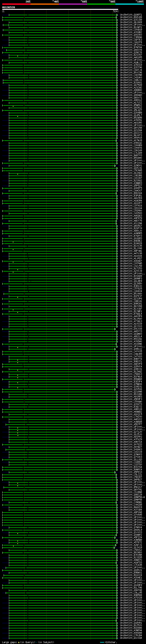Click the cyan ~100% identity legend bar

[130, 4]
